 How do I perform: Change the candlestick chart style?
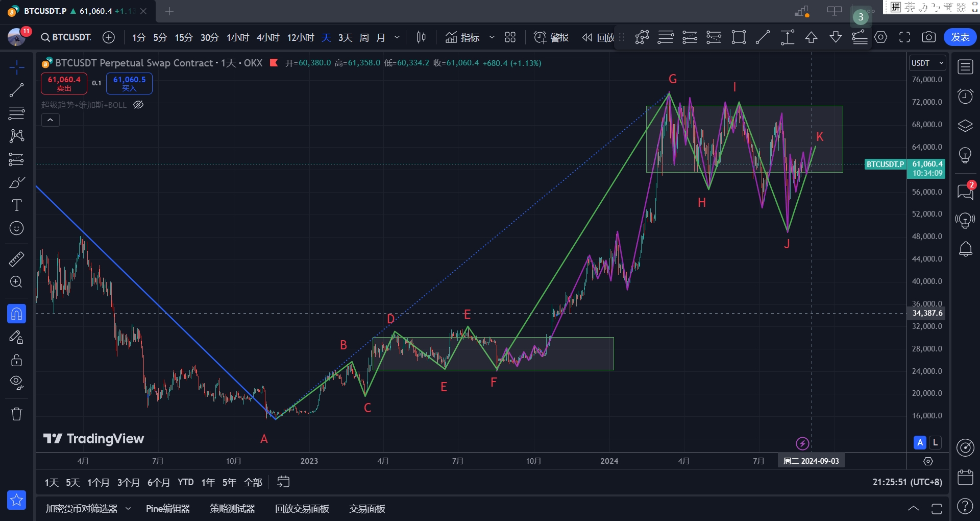point(421,37)
